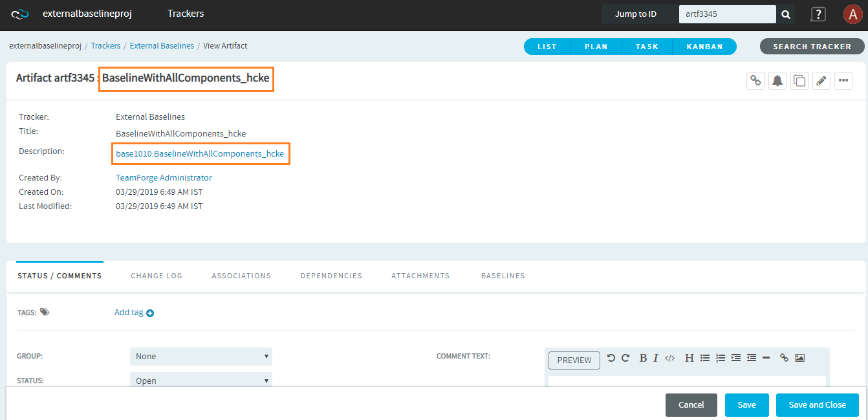Screen dimensions: 868x420
Task: Apply italic formatting in comment editor
Action: (x=655, y=358)
